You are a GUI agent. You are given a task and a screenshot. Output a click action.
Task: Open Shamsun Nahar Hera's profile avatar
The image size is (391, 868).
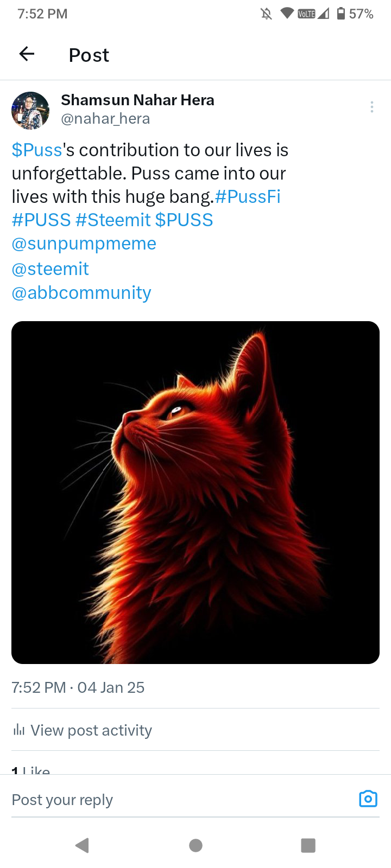(30, 110)
